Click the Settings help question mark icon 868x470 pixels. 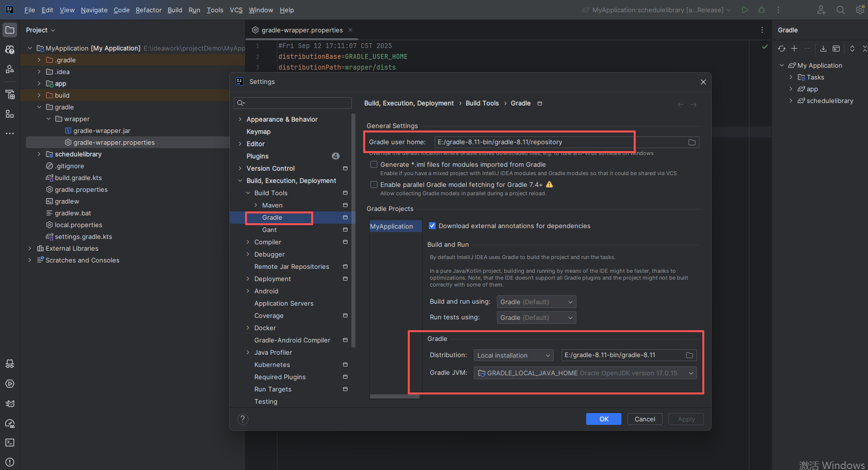click(x=243, y=419)
